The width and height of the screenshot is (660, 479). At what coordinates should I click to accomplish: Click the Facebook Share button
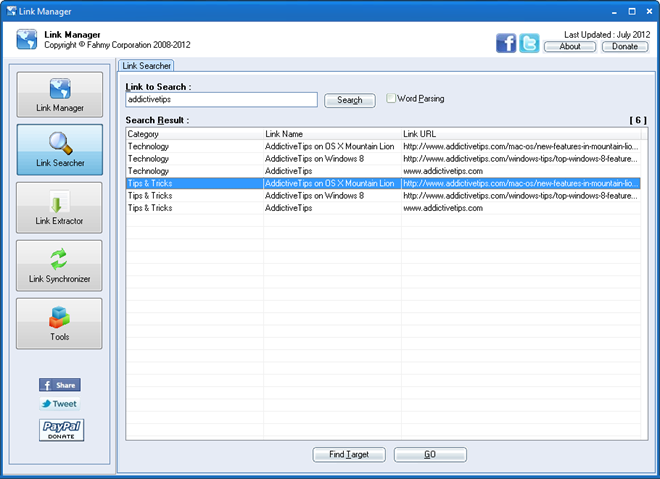[60, 385]
